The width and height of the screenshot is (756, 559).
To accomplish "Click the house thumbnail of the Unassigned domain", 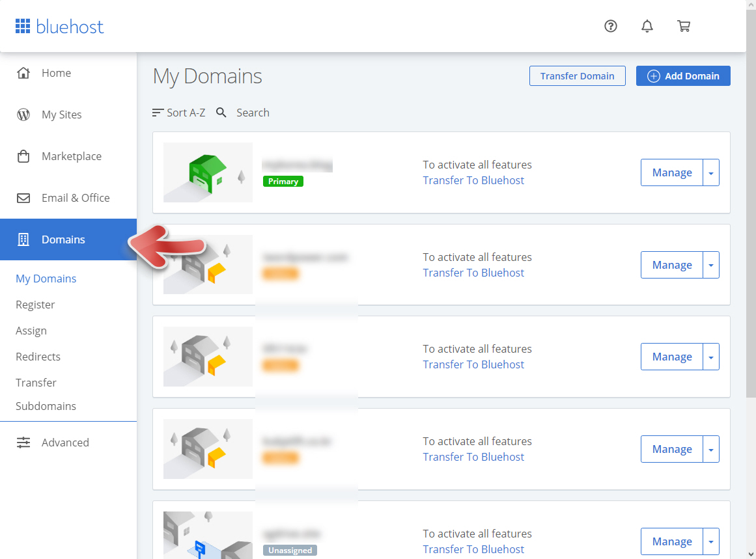I will (208, 535).
